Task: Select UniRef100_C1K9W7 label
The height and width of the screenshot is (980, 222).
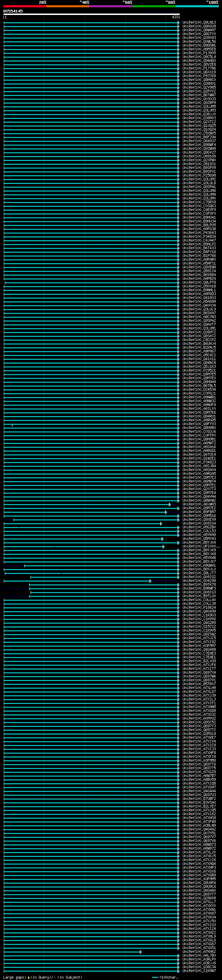Action: [x=199, y=971]
